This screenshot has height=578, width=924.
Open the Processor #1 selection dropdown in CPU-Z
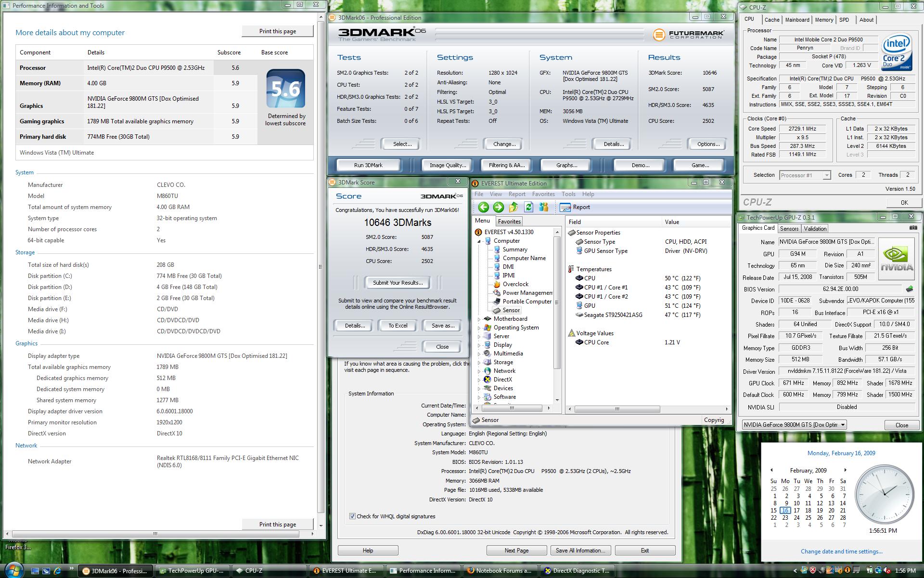[805, 175]
